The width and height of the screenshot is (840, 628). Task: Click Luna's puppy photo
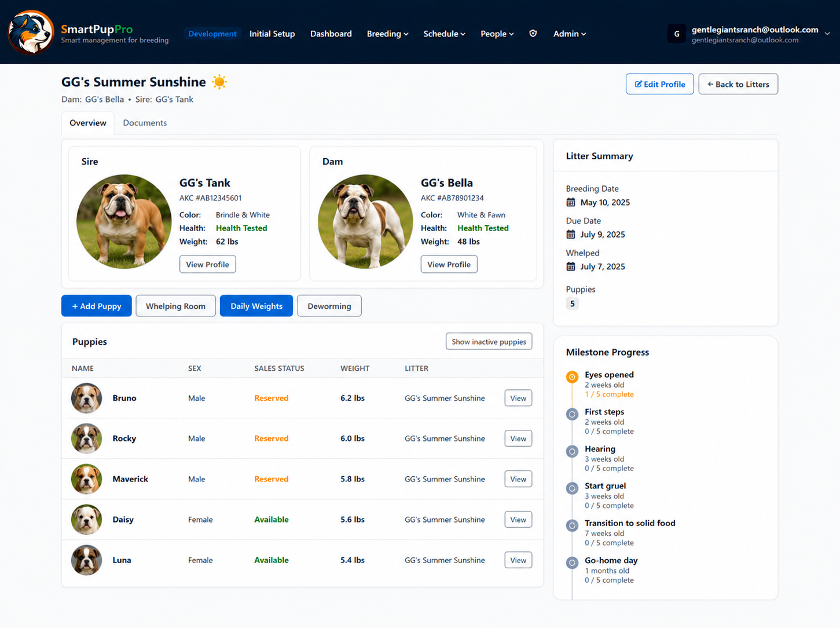[86, 560]
